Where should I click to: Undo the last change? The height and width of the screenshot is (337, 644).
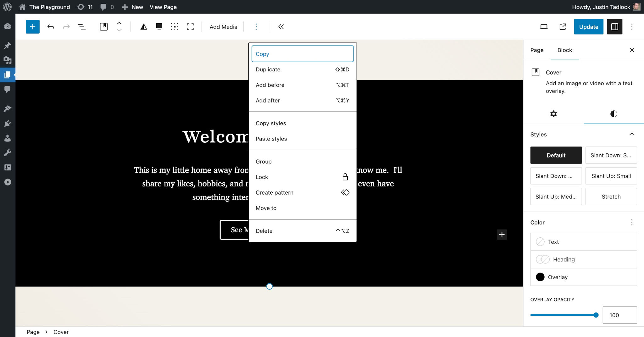50,27
